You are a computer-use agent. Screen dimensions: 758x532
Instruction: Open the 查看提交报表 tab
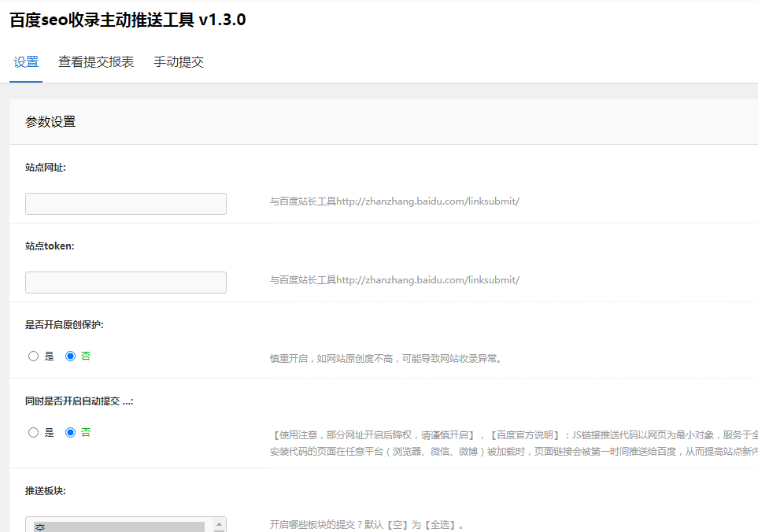click(96, 62)
